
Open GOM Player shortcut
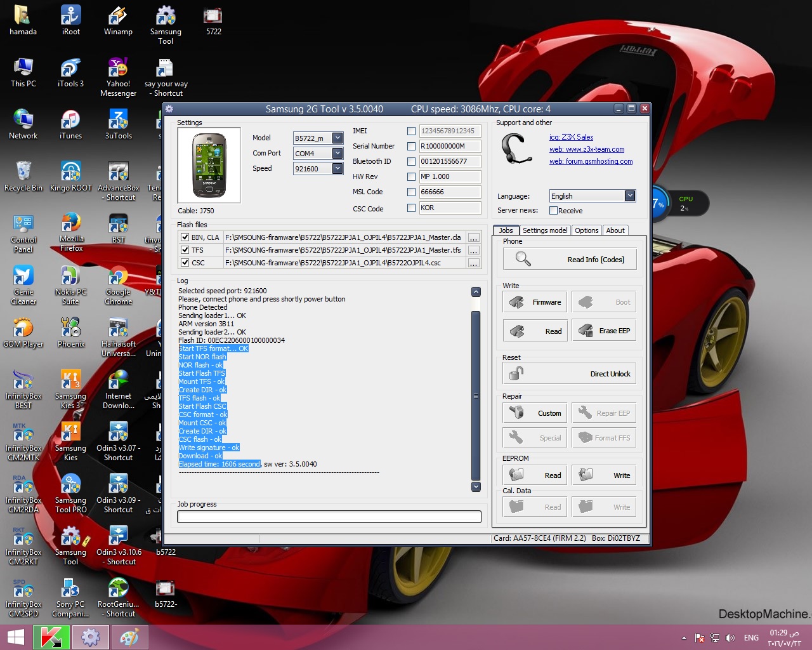coord(23,333)
